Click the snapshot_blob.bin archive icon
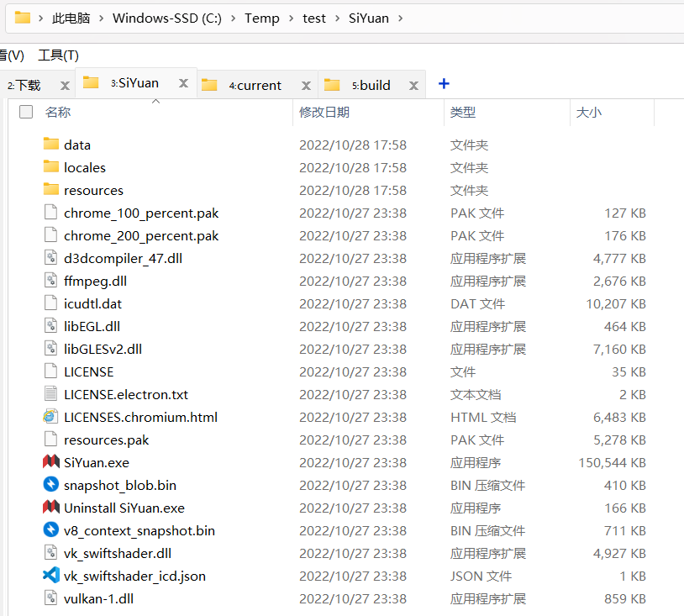684x616 pixels. [51, 484]
